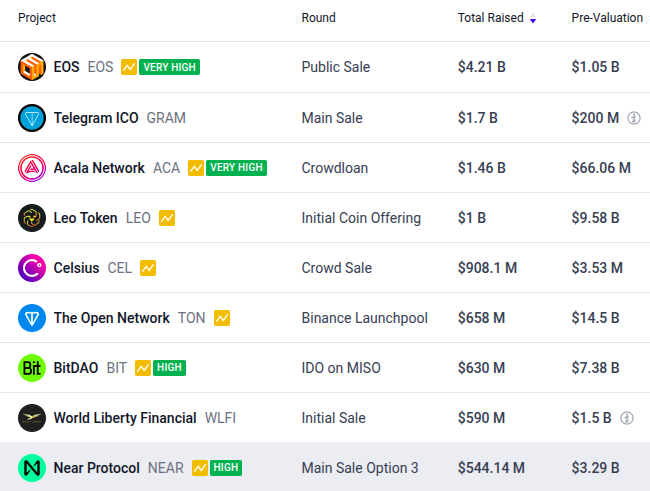
Task: Click the Telegram ICO logo icon
Action: click(x=32, y=118)
